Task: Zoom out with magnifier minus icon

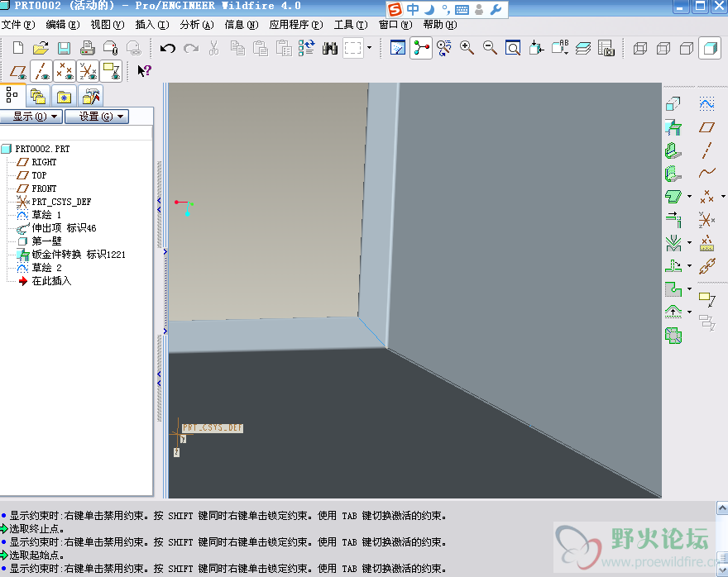Action: pos(490,48)
